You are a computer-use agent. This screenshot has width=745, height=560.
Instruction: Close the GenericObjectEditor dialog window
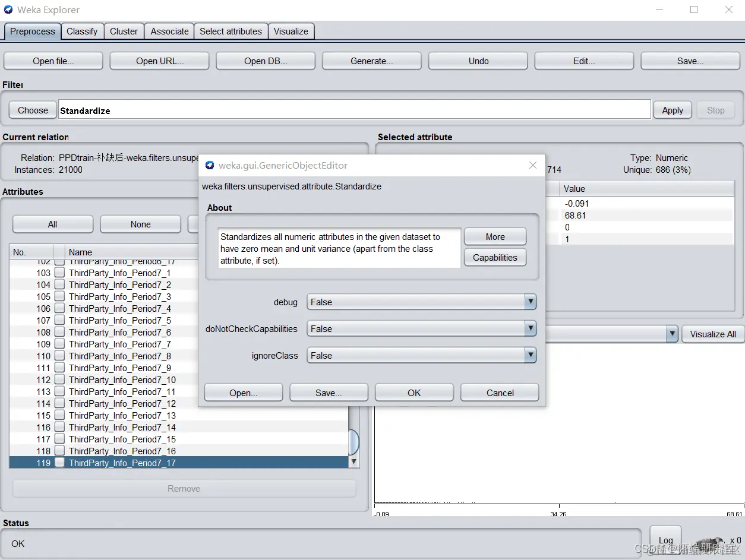(532, 165)
